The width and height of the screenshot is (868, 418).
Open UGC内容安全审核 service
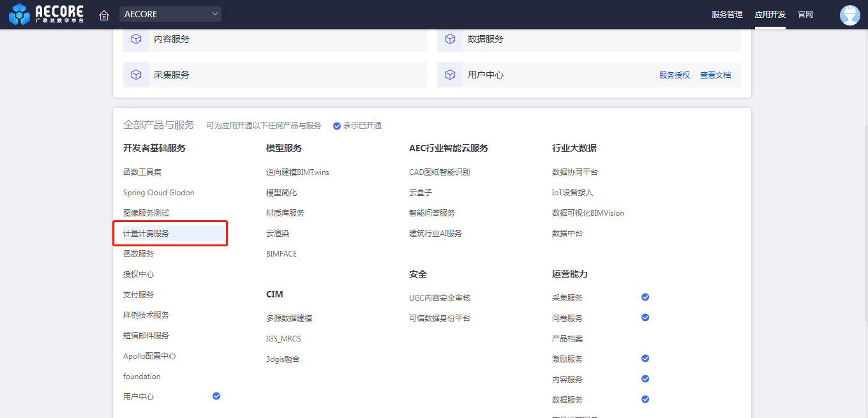440,298
